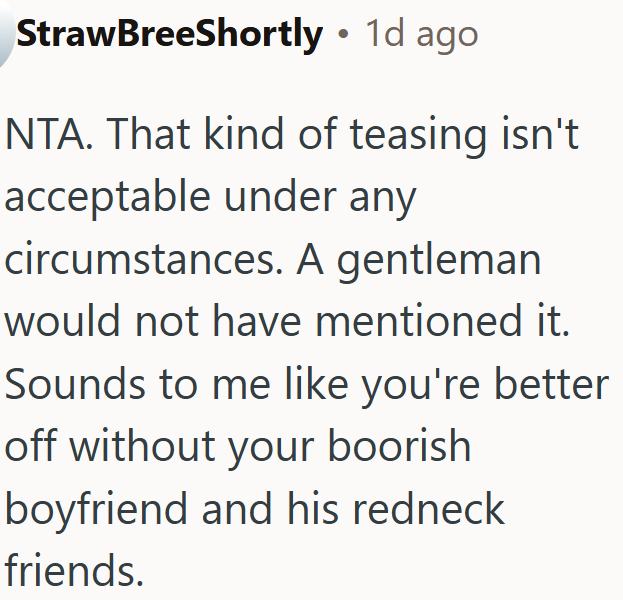Open StrawBreeShortly's user profile
Viewport: 623px width, 600px height.
pos(170,35)
